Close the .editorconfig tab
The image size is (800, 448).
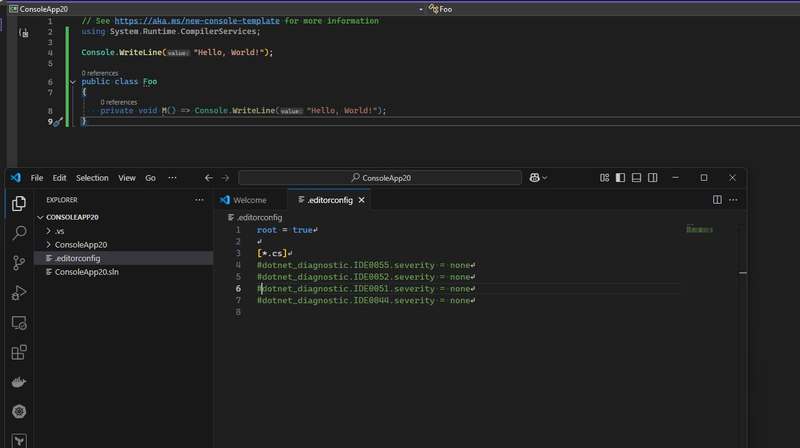coord(361,200)
